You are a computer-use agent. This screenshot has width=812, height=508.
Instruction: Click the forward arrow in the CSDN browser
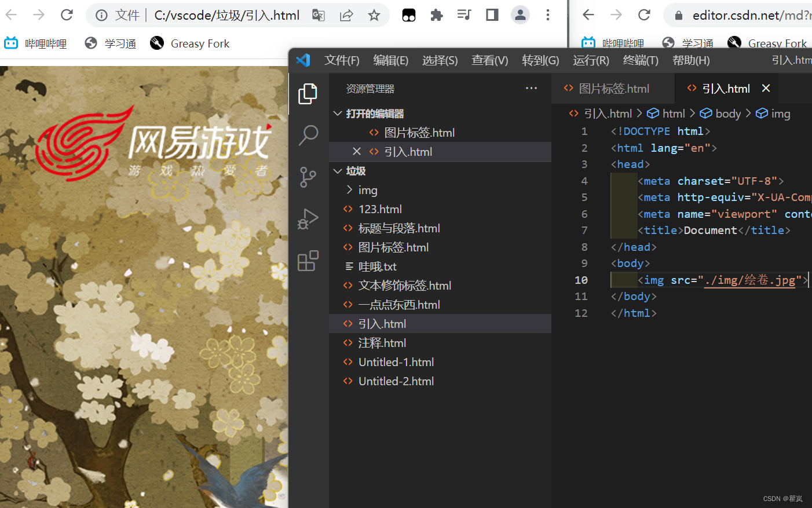point(616,15)
